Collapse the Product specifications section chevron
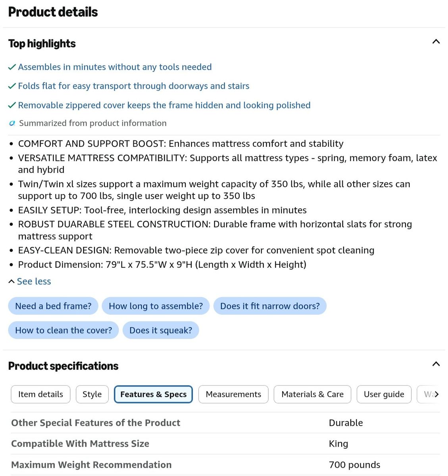The height and width of the screenshot is (476, 448). [x=436, y=364]
